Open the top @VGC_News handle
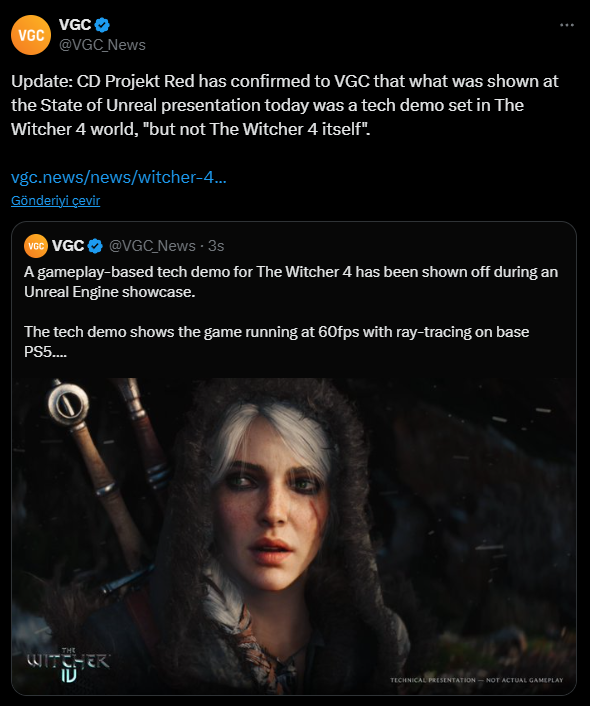This screenshot has height=706, width=590. tap(102, 45)
